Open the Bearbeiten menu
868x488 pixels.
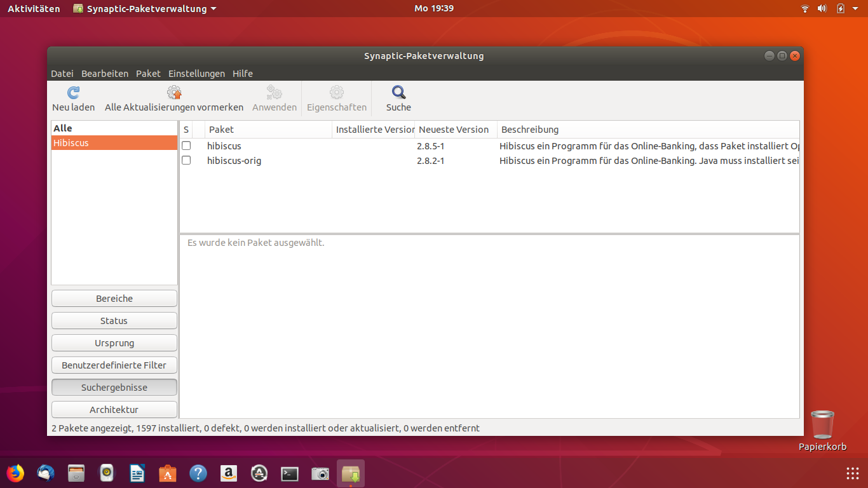105,74
